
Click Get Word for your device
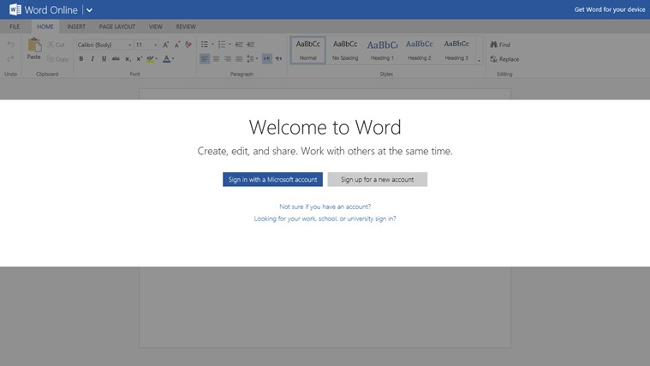point(609,10)
